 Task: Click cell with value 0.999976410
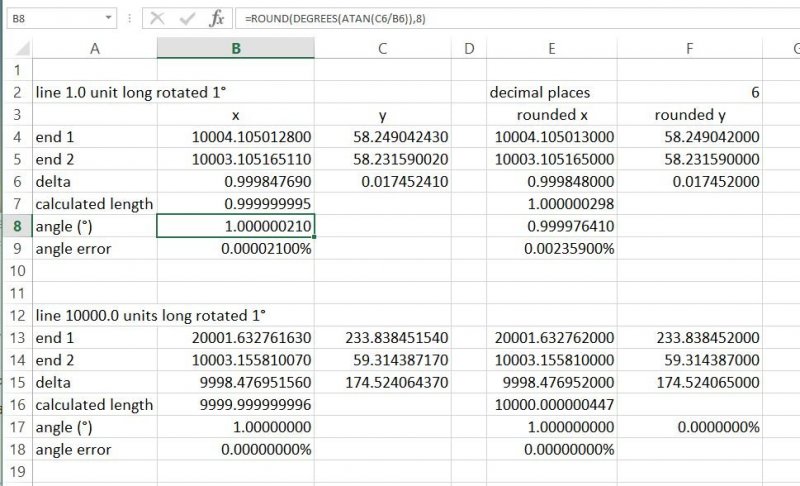point(552,226)
